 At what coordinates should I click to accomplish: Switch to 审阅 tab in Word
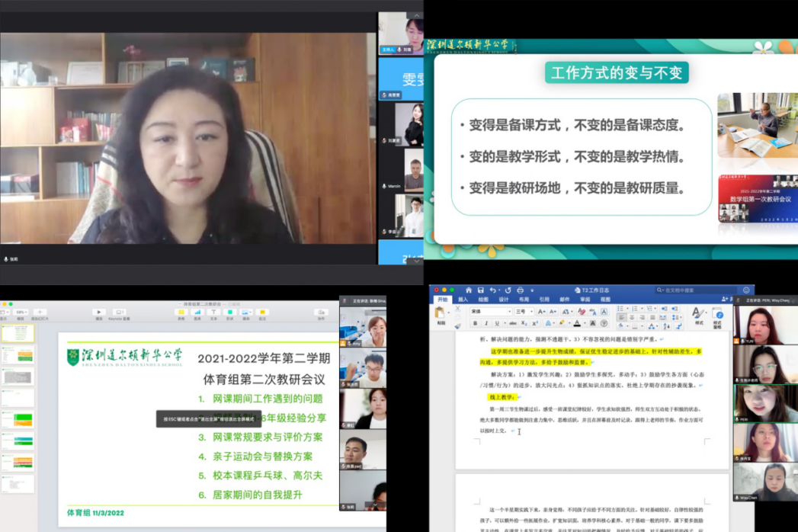click(x=585, y=300)
